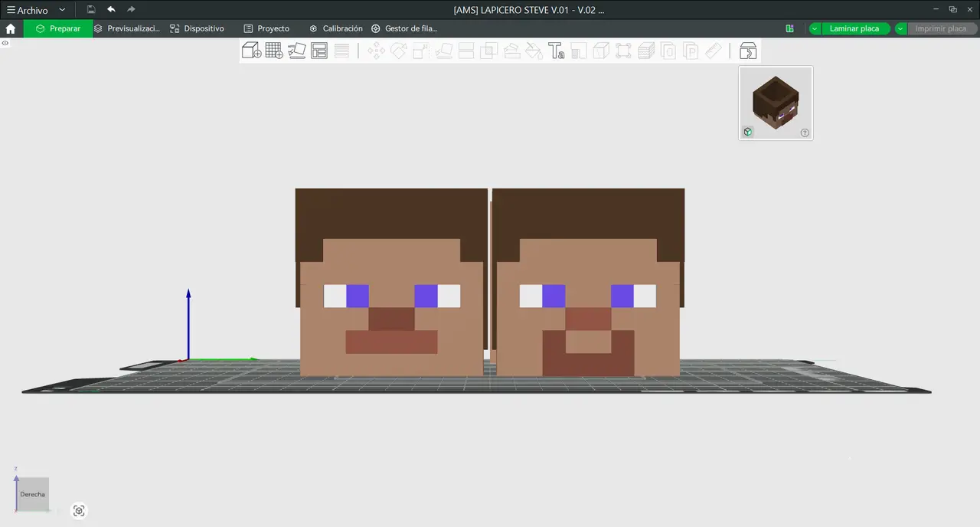980x527 pixels.
Task: Select the Text shape tool
Action: click(x=557, y=51)
